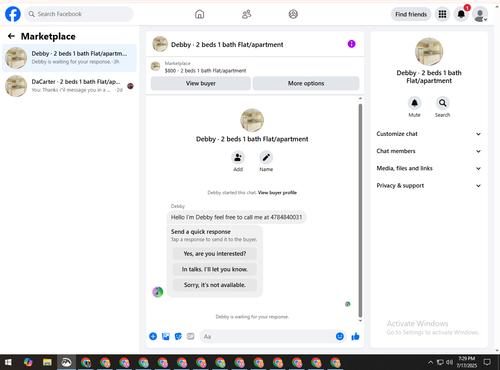
Task: Expand the Customize chat section
Action: click(x=429, y=134)
